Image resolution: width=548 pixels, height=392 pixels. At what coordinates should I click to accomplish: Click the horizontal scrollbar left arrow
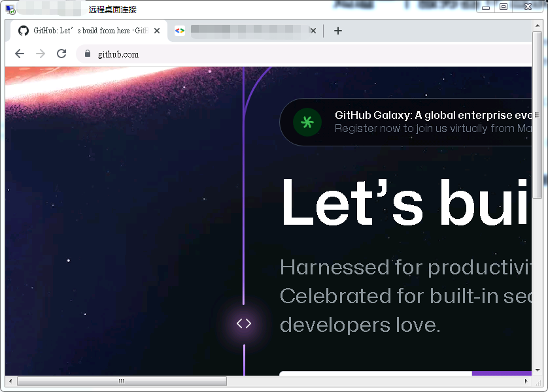click(x=10, y=381)
